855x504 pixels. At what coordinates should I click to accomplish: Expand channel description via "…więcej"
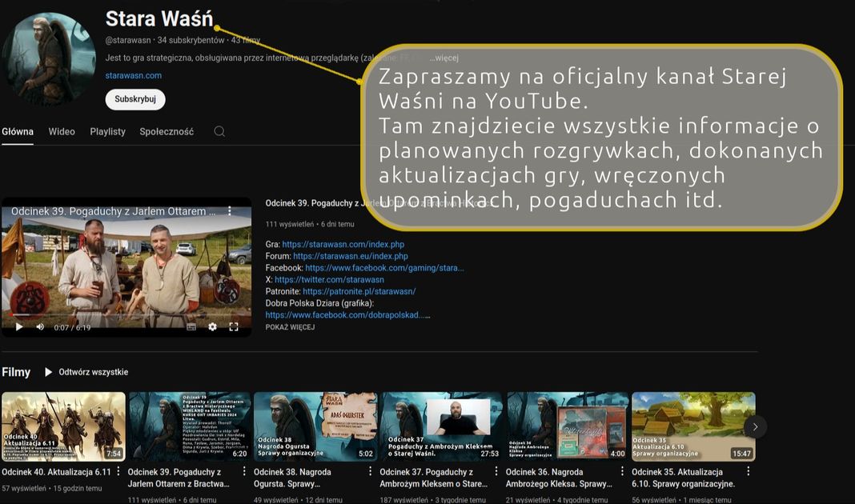tap(444, 58)
